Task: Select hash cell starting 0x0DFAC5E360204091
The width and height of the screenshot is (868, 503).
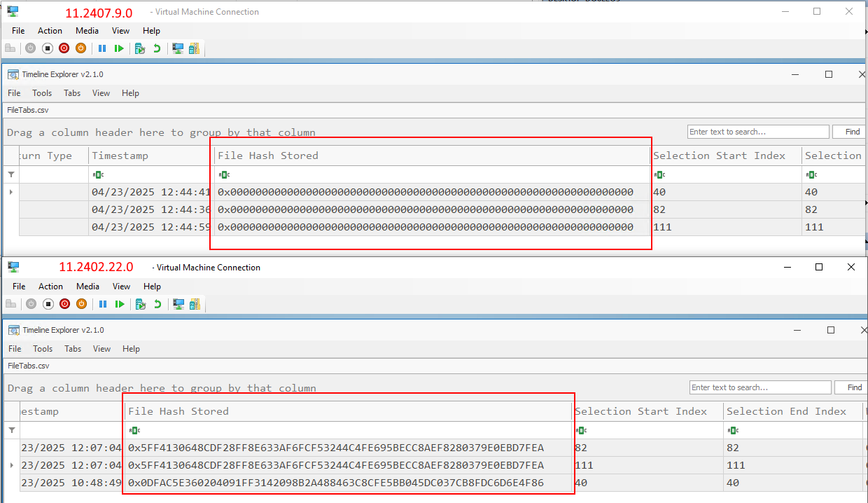Action: pyautogui.click(x=348, y=483)
